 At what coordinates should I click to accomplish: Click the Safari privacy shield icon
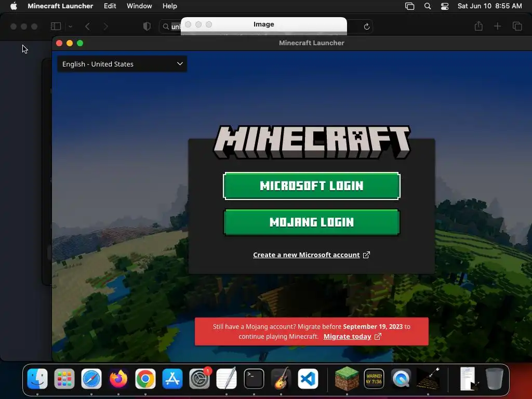point(147,26)
